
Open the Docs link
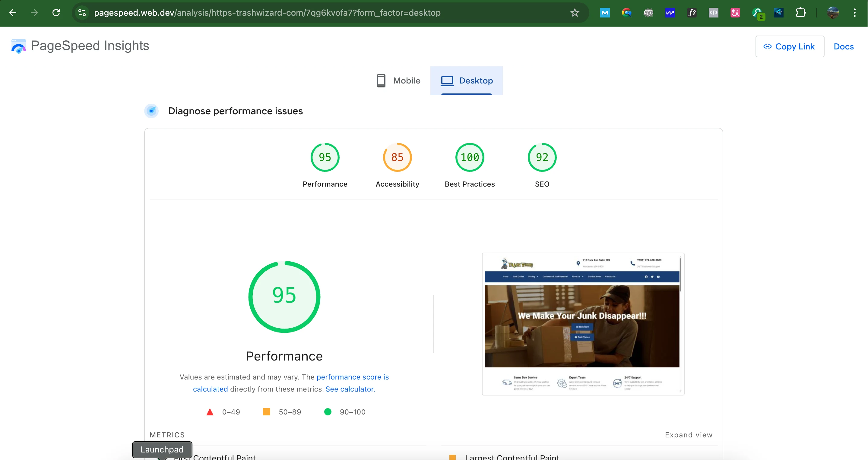[x=843, y=46]
